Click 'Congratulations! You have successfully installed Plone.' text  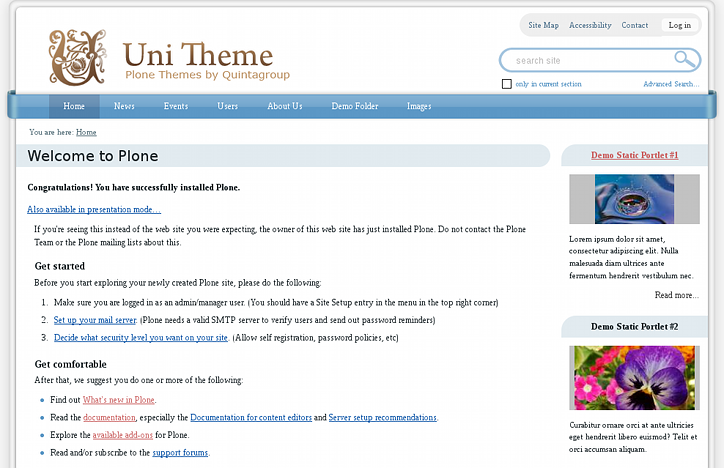[133, 187]
